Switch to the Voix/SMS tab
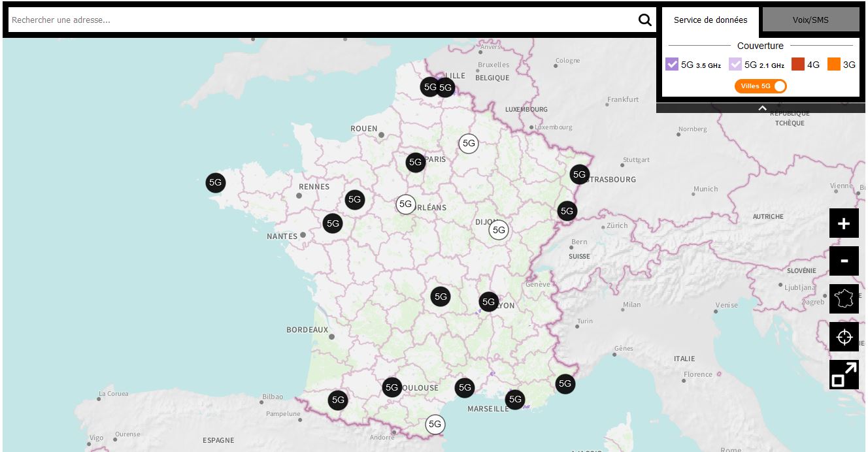 [x=810, y=20]
